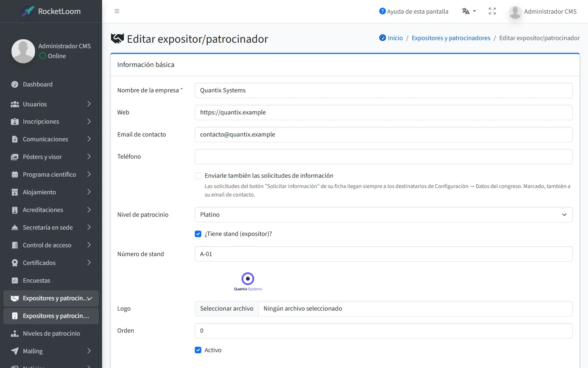
Task: Uncheck '¿Tiene stand (expositor)?' checkbox
Action: (x=198, y=234)
